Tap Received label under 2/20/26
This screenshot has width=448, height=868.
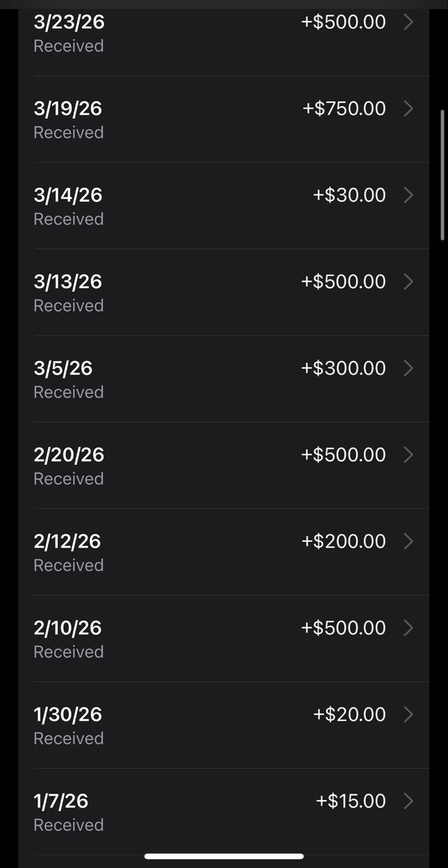click(x=69, y=479)
